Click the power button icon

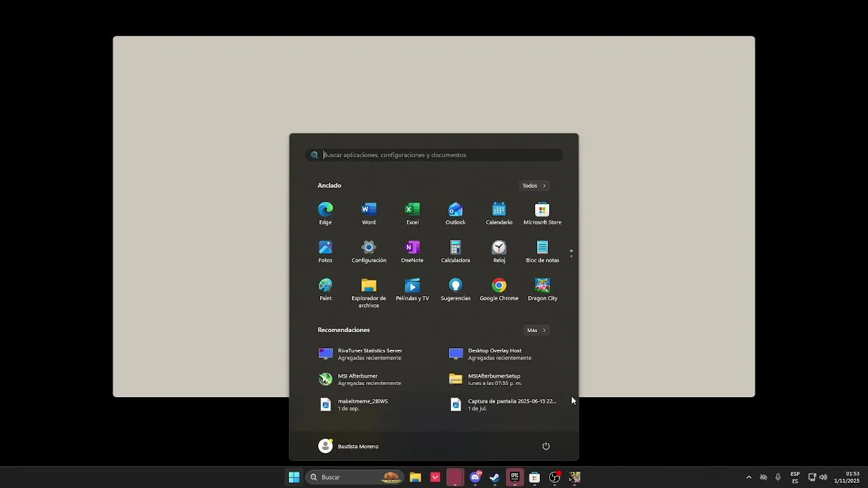click(x=546, y=446)
